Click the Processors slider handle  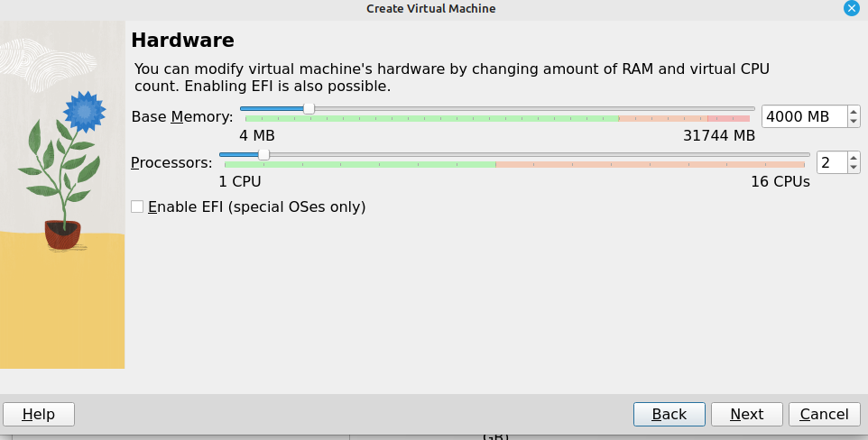tap(264, 154)
